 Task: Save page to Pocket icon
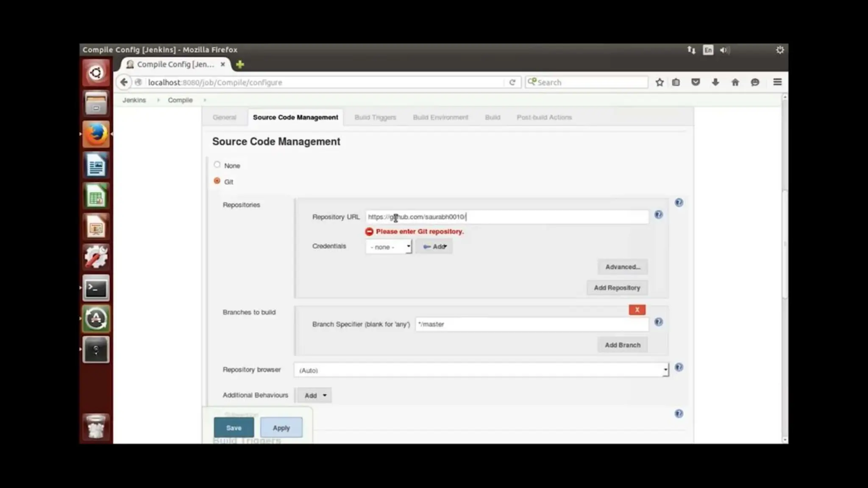pos(696,82)
